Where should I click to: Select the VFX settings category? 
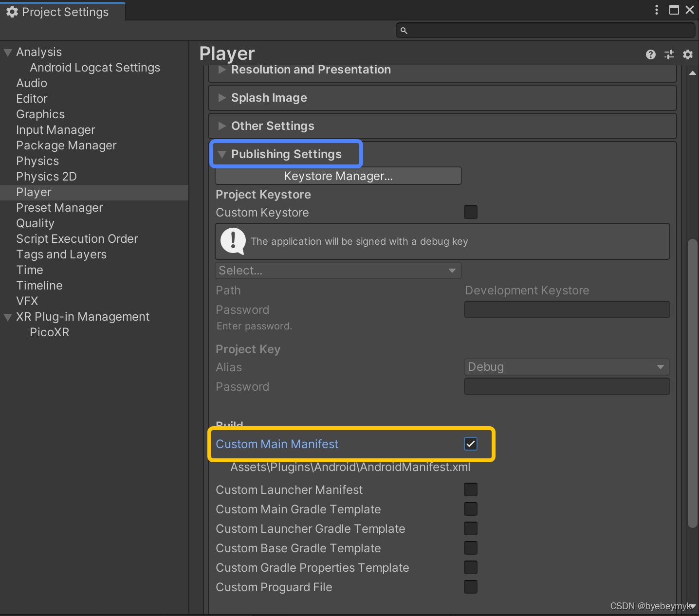click(x=27, y=301)
